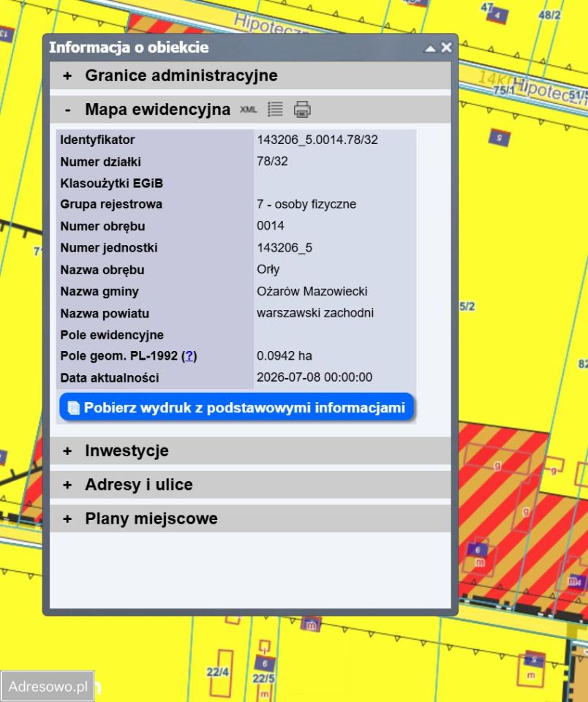This screenshot has height=702, width=588.
Task: Click the Pole ewidencyjne label
Action: (112, 335)
